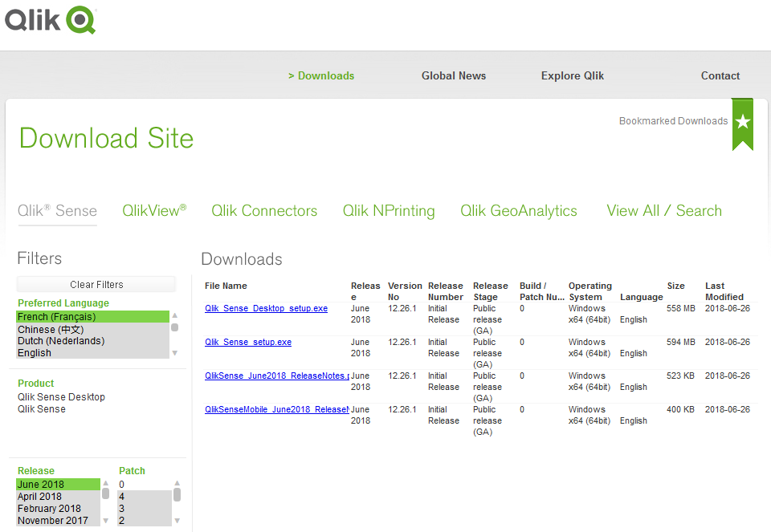The height and width of the screenshot is (532, 771).
Task: Click the 594 MB size cell
Action: point(680,343)
